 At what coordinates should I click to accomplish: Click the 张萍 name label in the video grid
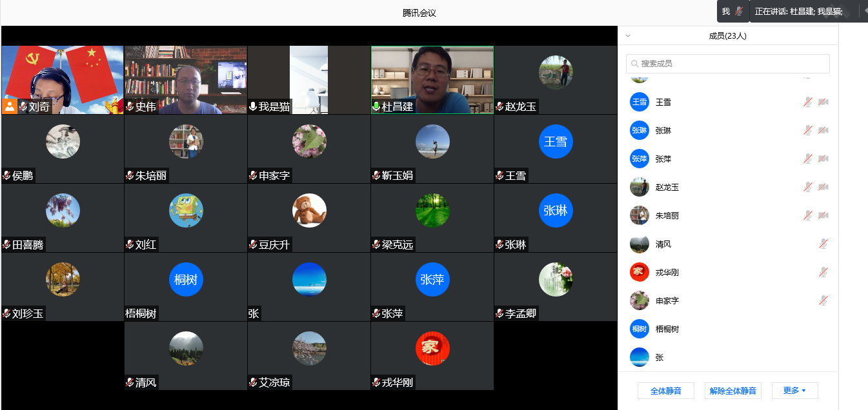tap(392, 313)
